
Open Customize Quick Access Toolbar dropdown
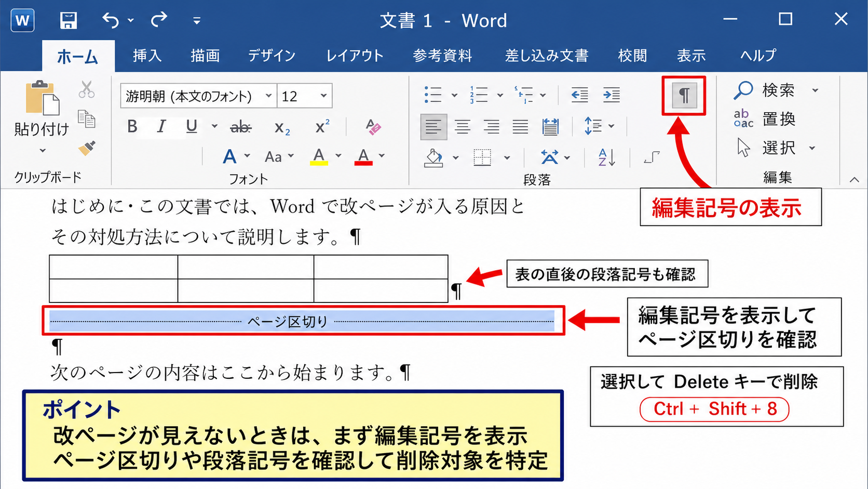click(197, 21)
